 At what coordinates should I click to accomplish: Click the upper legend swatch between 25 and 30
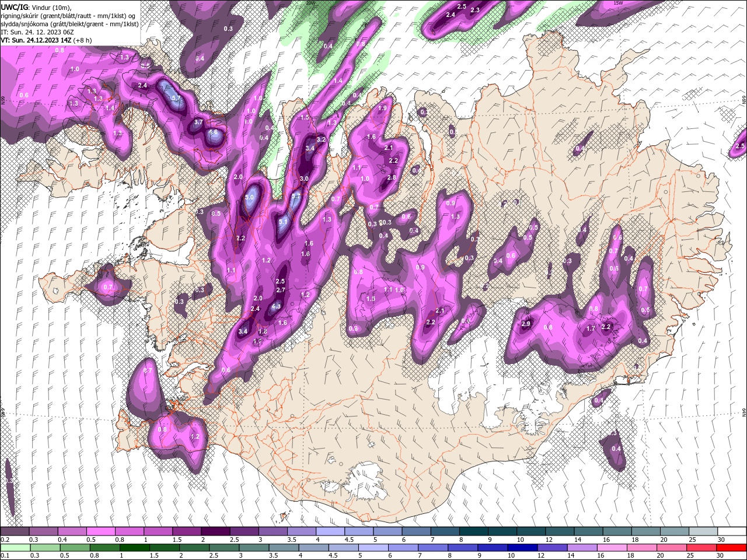point(703,531)
